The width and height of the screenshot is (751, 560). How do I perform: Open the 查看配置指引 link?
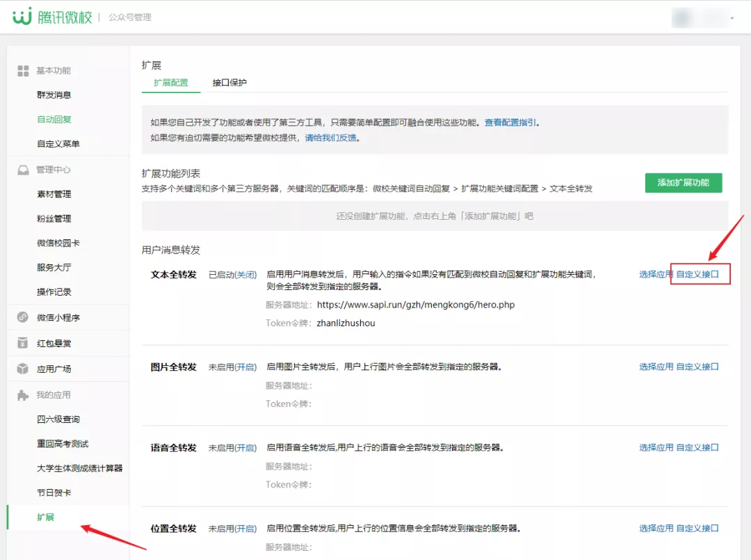510,122
